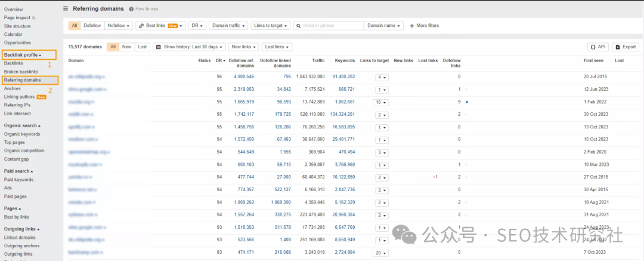Viewport: 644px width, 261px height.
Task: Go to Anchors in the sidebar
Action: (12, 88)
